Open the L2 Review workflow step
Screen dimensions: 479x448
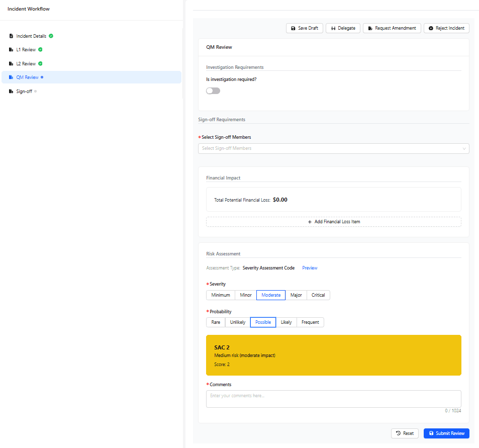(x=26, y=64)
